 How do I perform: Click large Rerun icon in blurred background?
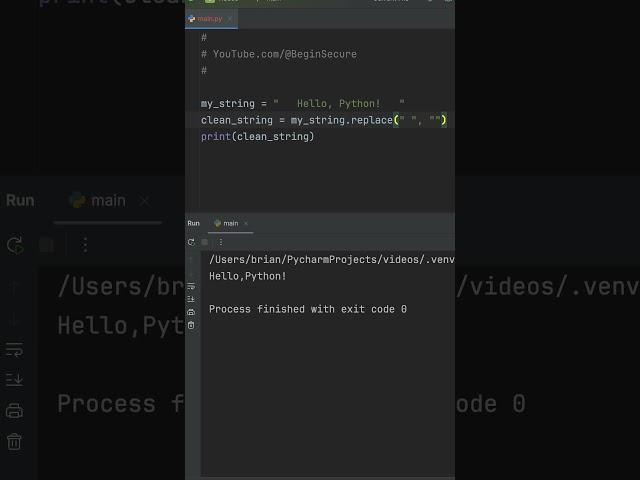pyautogui.click(x=15, y=245)
